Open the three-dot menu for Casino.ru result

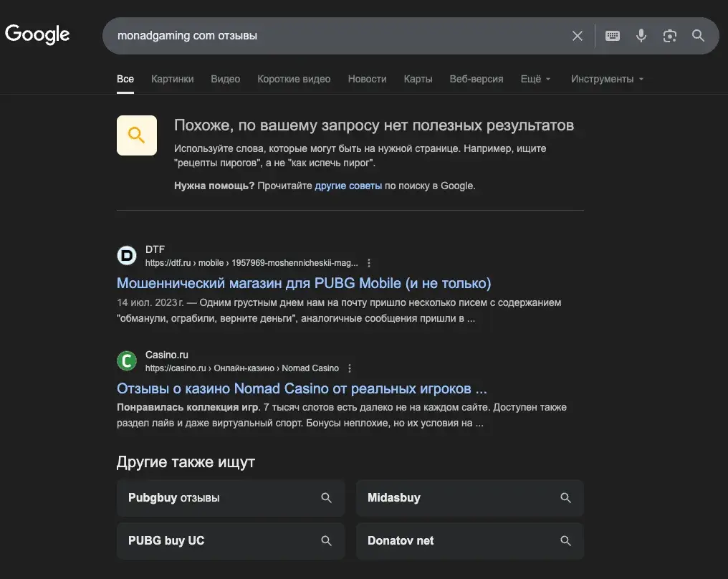pos(350,368)
